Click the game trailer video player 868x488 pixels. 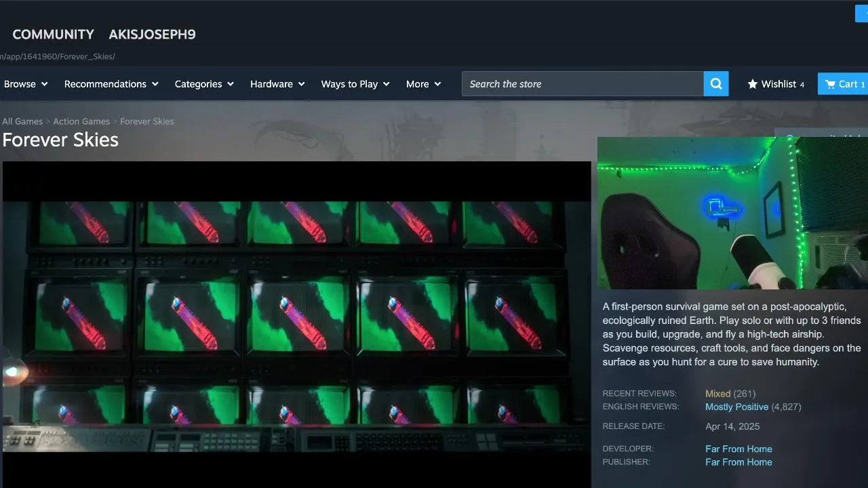coord(297,324)
